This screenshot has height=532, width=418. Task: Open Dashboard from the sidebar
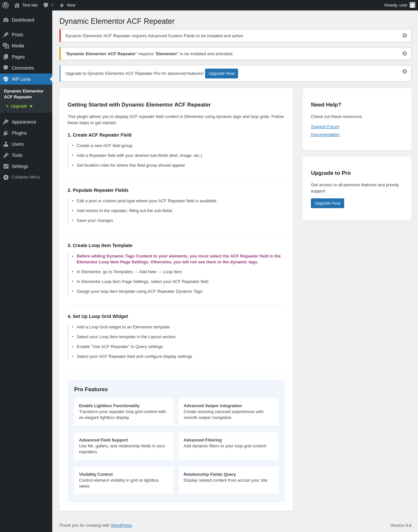pos(23,20)
